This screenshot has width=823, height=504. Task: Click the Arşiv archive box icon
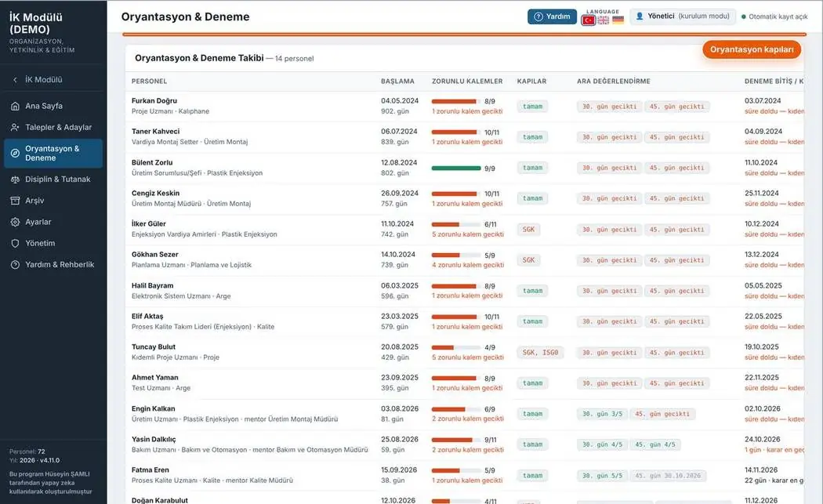15,201
